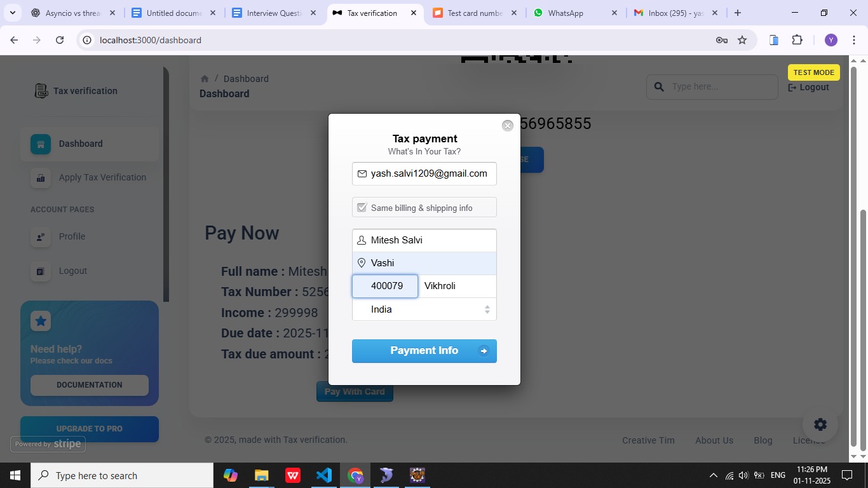This screenshot has height=488, width=868.
Task: Open the India country dropdown
Action: (424, 309)
